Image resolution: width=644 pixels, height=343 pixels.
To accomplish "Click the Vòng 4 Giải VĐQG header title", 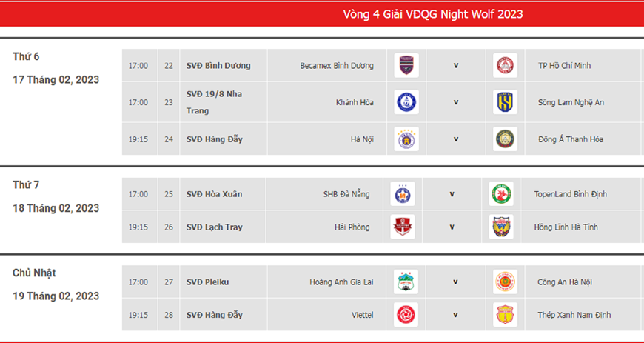I will (x=433, y=14).
